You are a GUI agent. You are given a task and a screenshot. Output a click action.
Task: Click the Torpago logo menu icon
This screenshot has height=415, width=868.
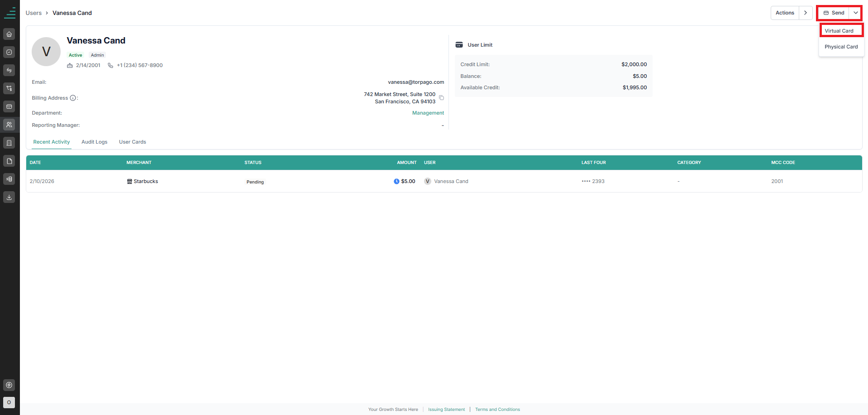(x=10, y=13)
